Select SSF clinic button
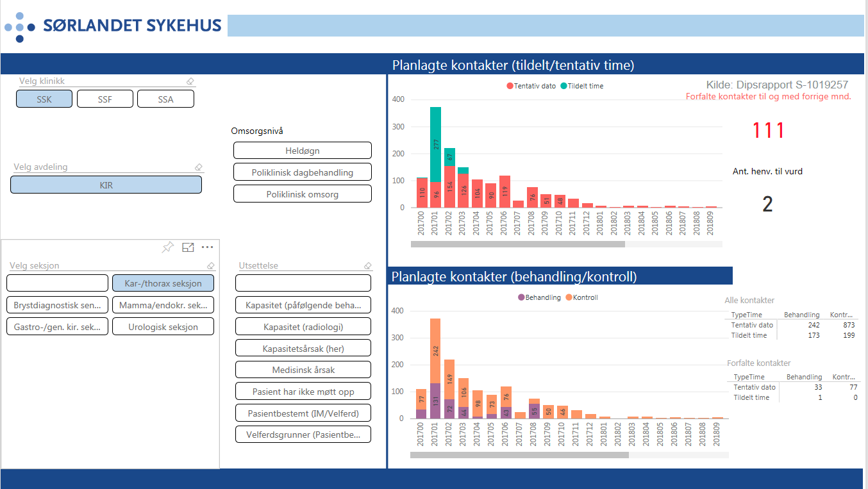 tap(105, 99)
